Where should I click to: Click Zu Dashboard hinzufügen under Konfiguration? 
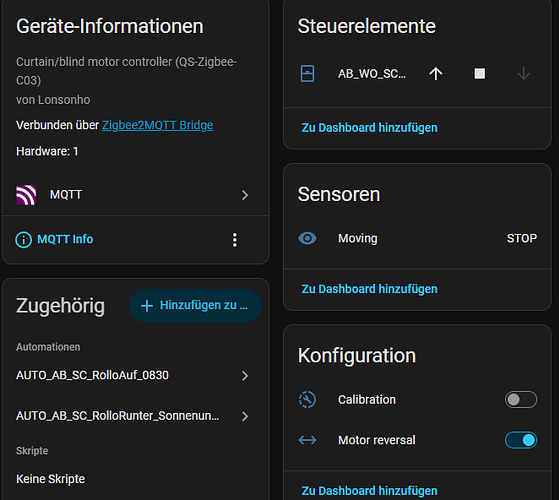369,491
